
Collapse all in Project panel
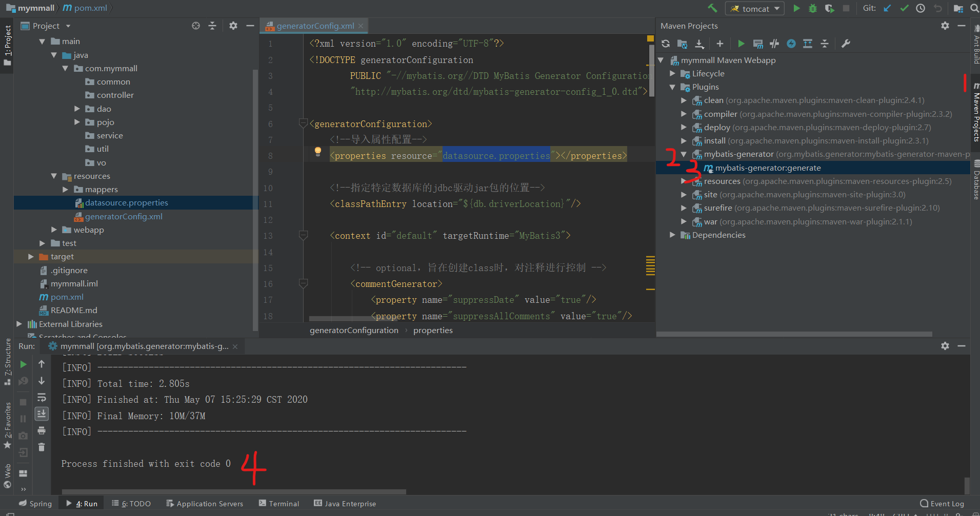click(x=212, y=26)
